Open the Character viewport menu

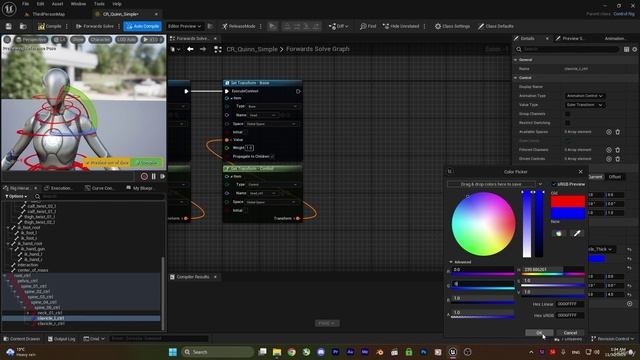[x=100, y=40]
